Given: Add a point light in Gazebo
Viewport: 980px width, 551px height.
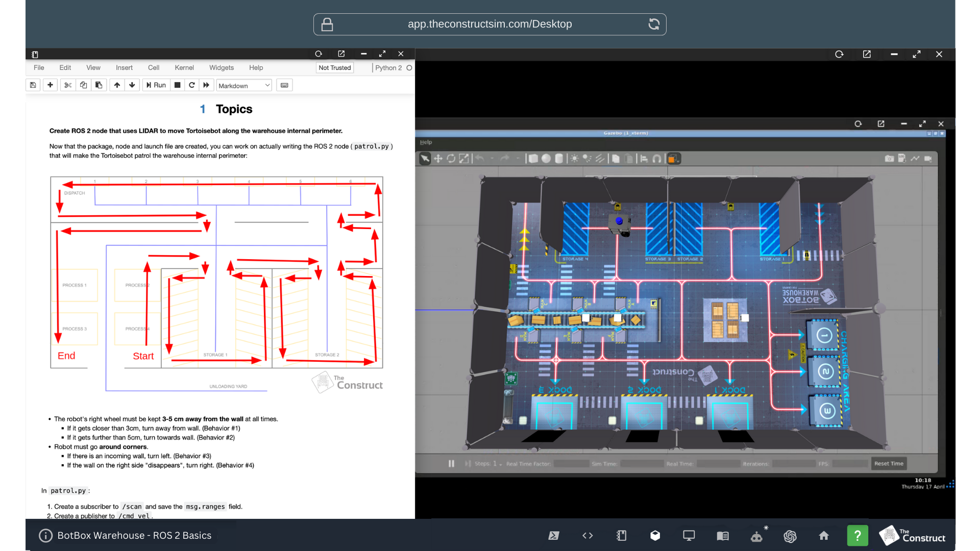Looking at the screenshot, I should click(574, 159).
